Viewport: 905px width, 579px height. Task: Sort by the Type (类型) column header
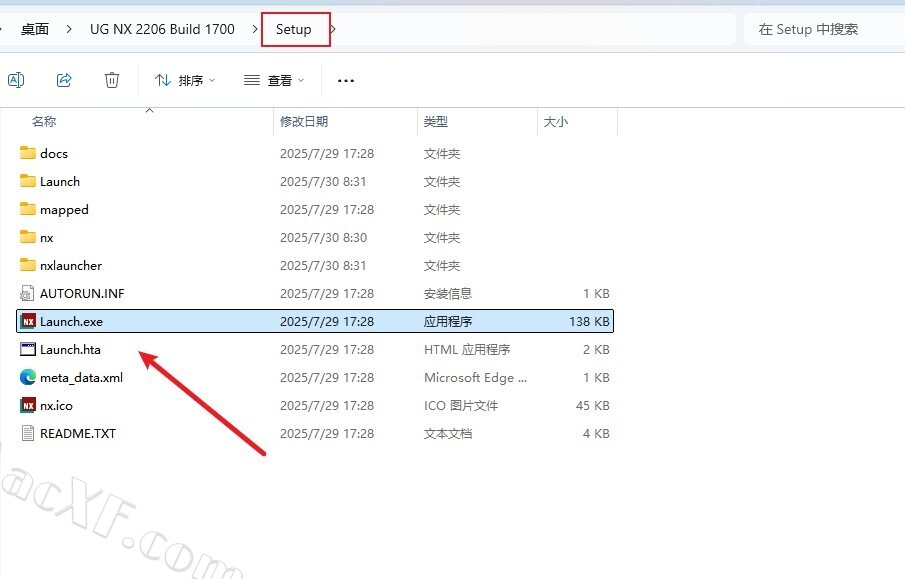[436, 121]
